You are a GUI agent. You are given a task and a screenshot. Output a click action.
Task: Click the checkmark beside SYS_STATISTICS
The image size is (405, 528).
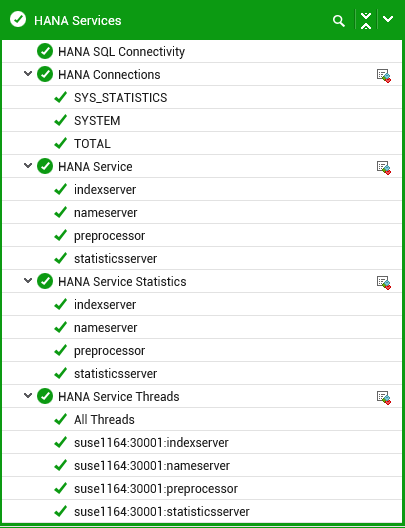click(x=61, y=97)
